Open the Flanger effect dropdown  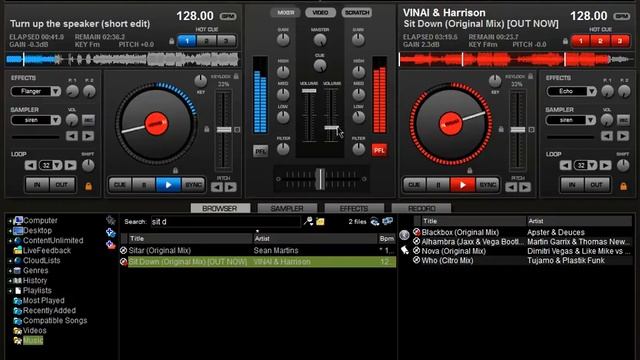click(56, 91)
